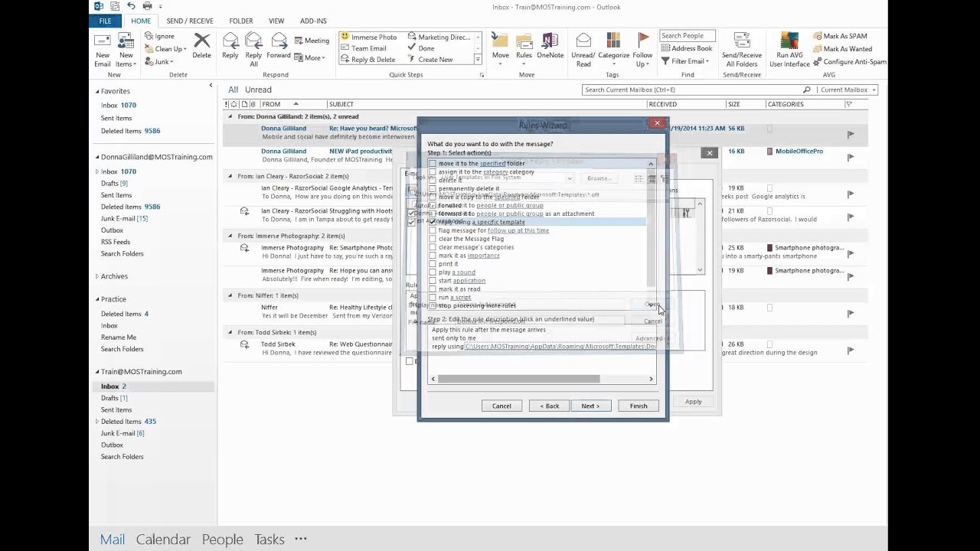Check 'clear message's categories'
980x551 pixels.
tap(433, 247)
